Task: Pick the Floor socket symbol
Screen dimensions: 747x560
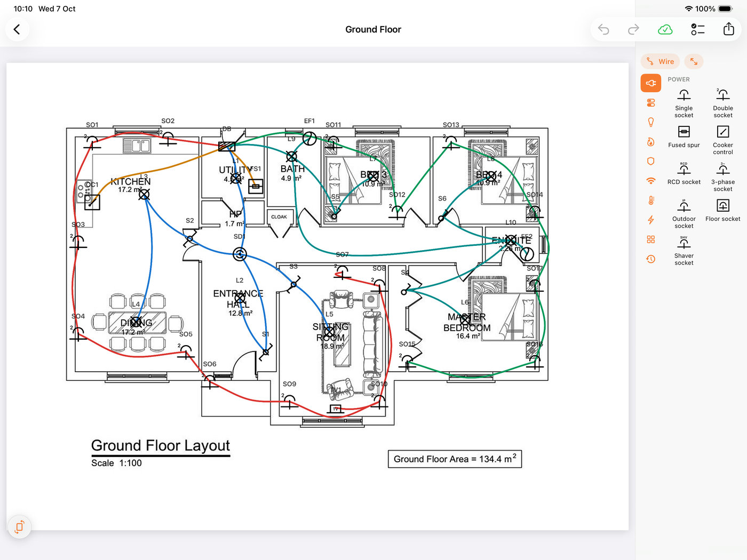Action: (x=723, y=210)
